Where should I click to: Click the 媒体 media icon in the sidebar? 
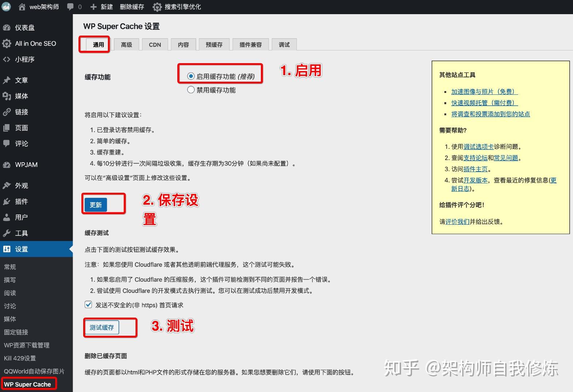(x=7, y=96)
